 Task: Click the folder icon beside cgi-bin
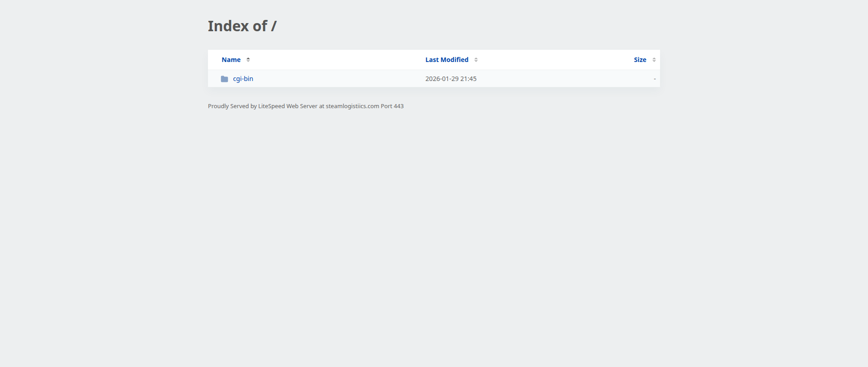pyautogui.click(x=224, y=79)
